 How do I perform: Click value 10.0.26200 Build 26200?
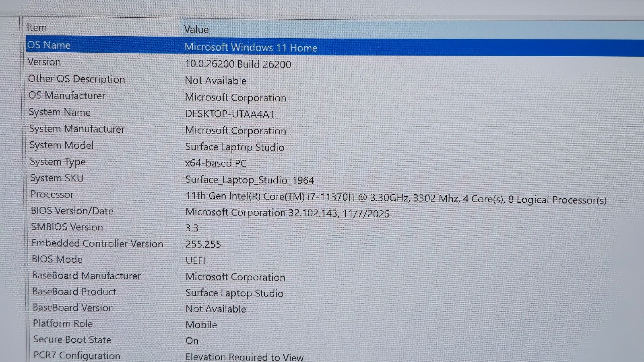click(238, 64)
